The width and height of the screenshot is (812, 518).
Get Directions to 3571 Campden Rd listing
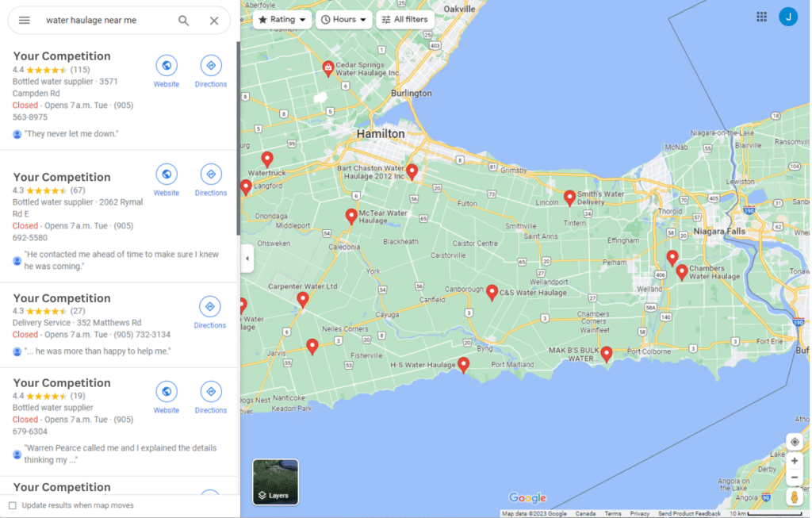pyautogui.click(x=211, y=71)
